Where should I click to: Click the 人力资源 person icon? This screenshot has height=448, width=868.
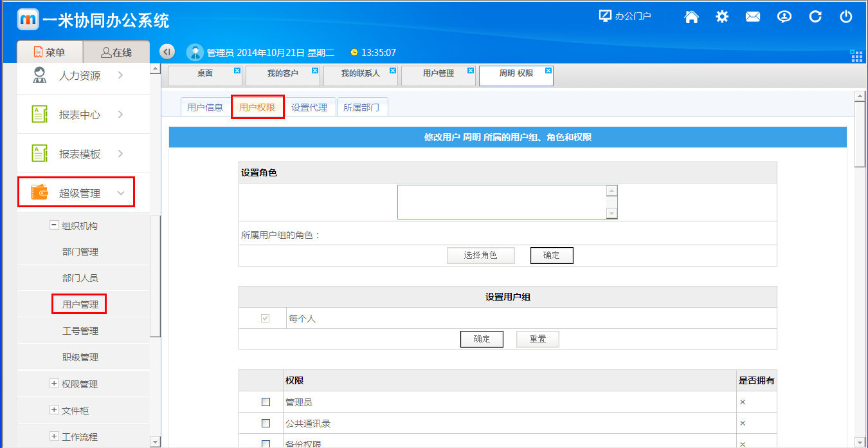(39, 75)
